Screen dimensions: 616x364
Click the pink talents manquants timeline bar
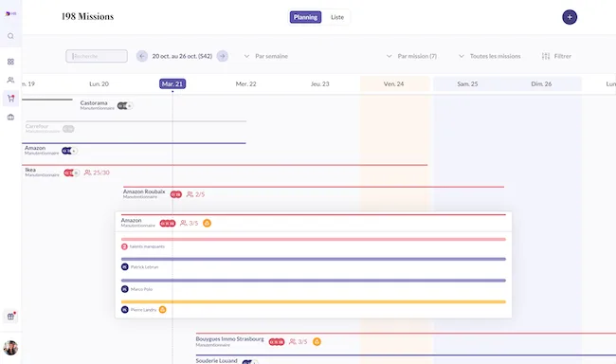pos(314,240)
